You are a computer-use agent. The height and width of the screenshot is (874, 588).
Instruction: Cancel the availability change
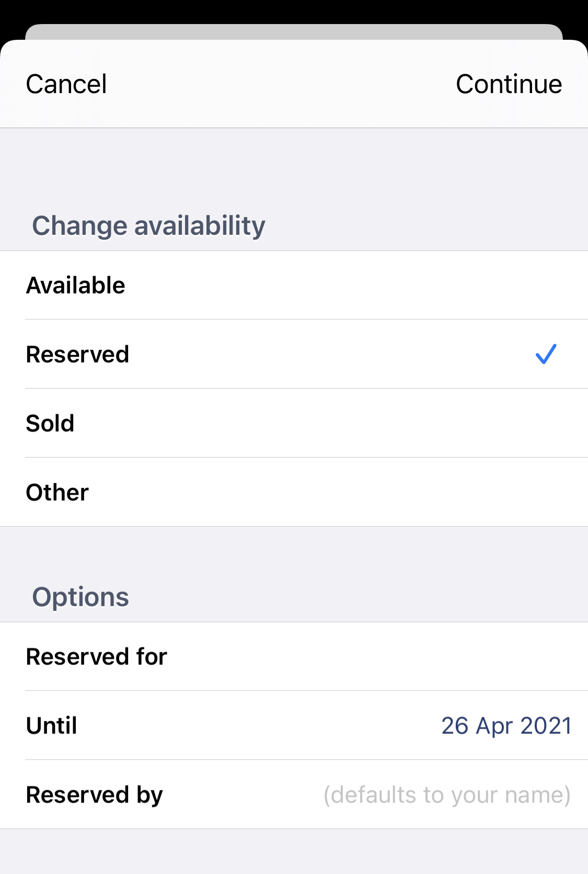(x=66, y=84)
